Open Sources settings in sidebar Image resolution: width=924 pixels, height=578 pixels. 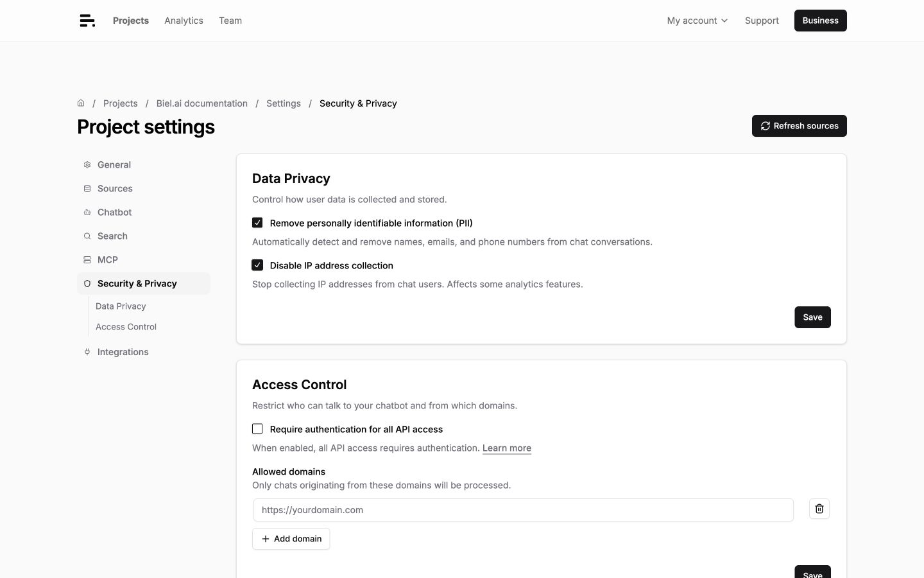coord(144,189)
